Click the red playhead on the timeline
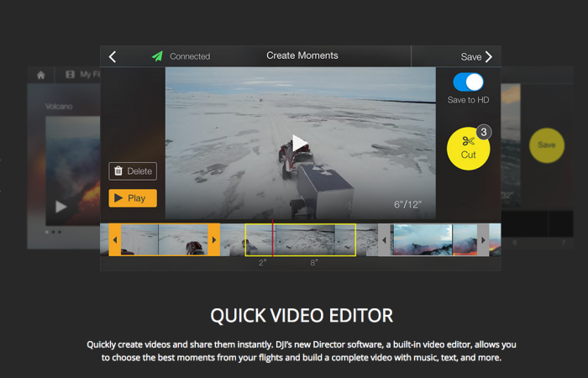Viewport: 588px width, 378px height. point(272,239)
